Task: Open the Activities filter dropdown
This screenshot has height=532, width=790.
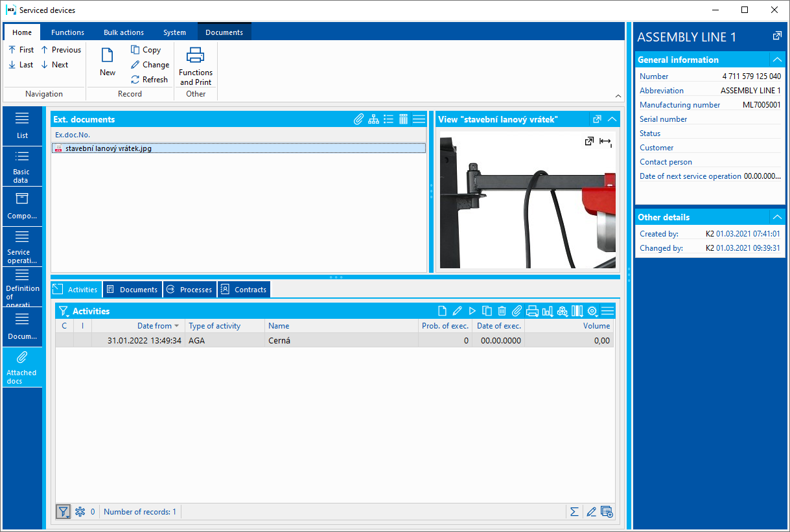Action: (x=64, y=311)
